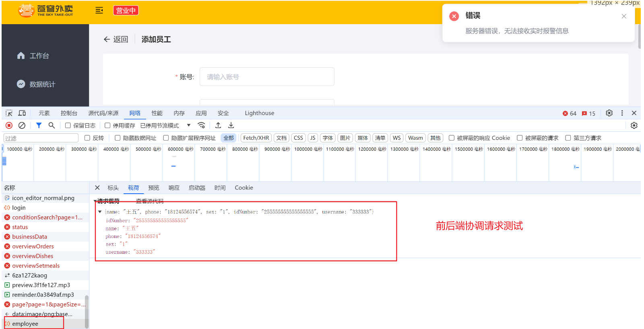Open network conditions wifi icon
The image size is (644, 329).
click(x=202, y=126)
